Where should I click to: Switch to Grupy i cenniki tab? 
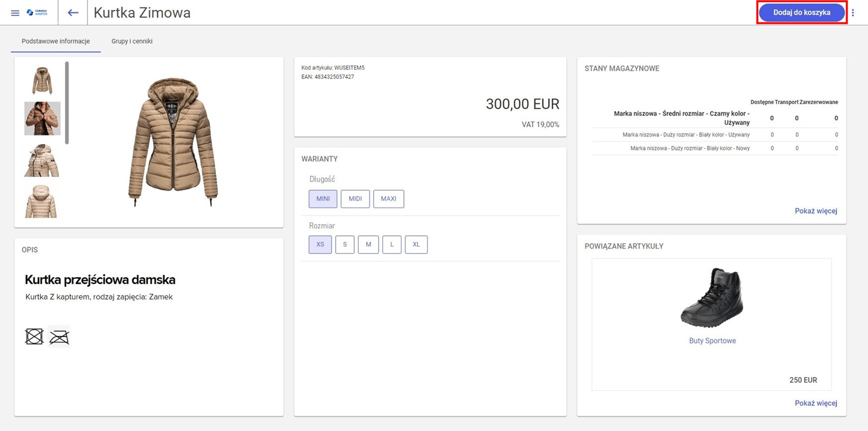(132, 41)
